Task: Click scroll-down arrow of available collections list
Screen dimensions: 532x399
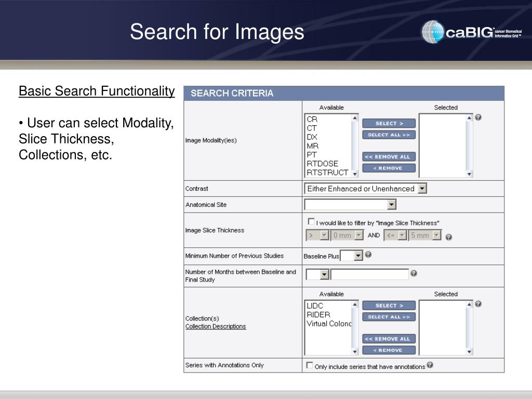Action: point(355,352)
